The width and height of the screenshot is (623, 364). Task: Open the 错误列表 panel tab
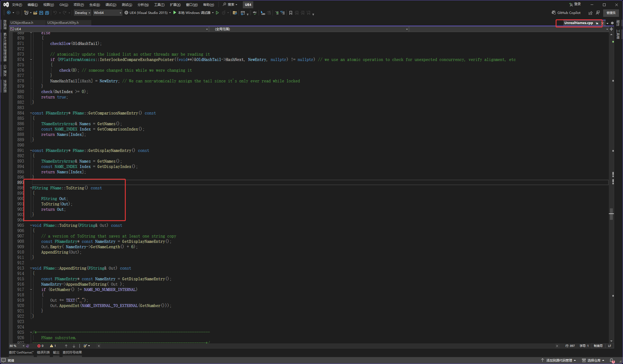[43, 352]
